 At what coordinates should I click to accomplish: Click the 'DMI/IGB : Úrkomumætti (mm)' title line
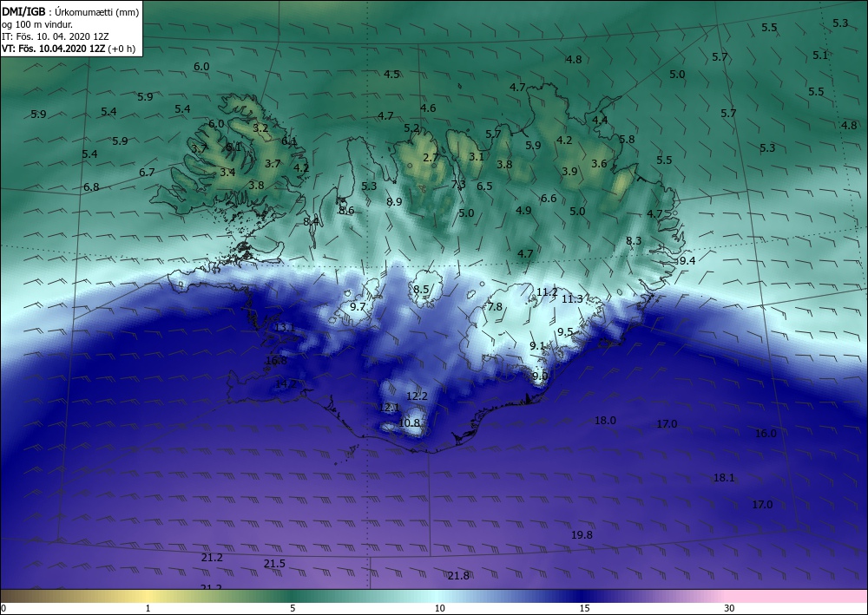tap(70, 11)
